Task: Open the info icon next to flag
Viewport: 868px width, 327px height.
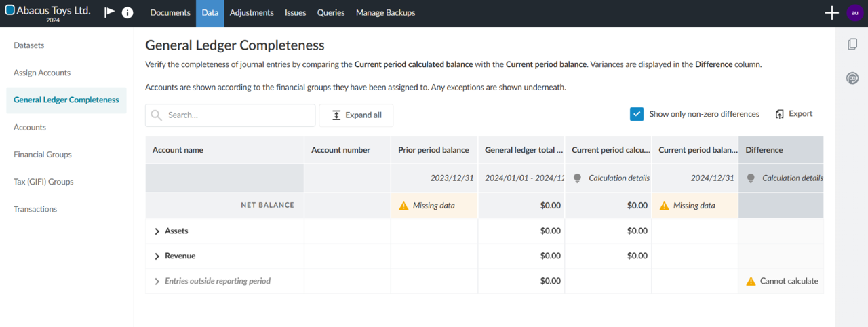Action: [127, 12]
